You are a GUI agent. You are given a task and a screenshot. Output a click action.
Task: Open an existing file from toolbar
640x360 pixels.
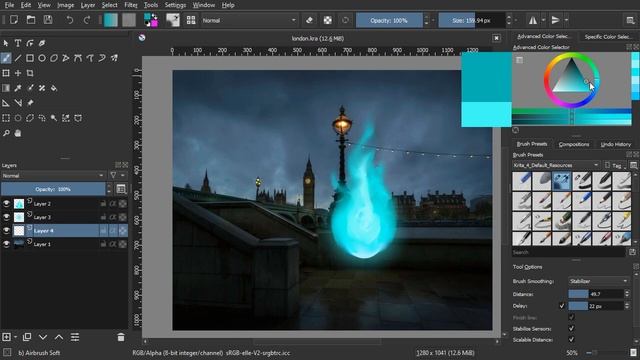(x=31, y=20)
